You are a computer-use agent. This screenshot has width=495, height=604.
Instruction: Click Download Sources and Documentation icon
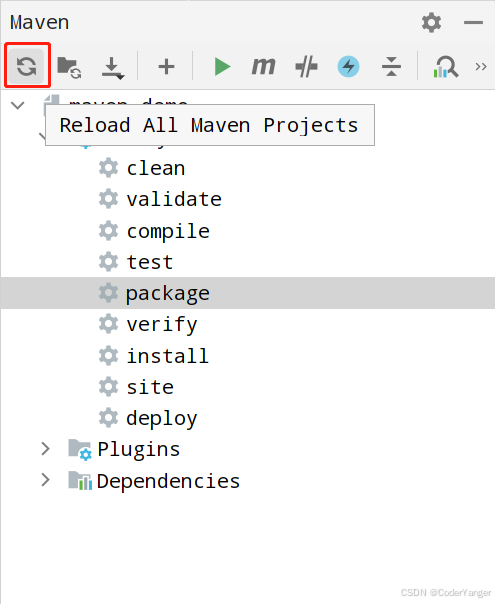tap(113, 68)
